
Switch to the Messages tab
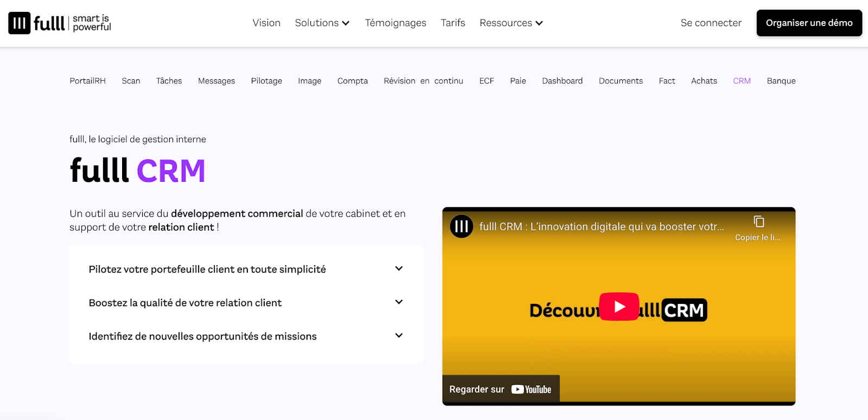(x=216, y=81)
